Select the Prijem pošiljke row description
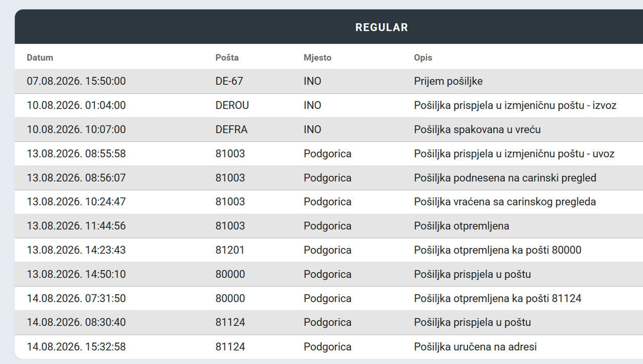 448,81
